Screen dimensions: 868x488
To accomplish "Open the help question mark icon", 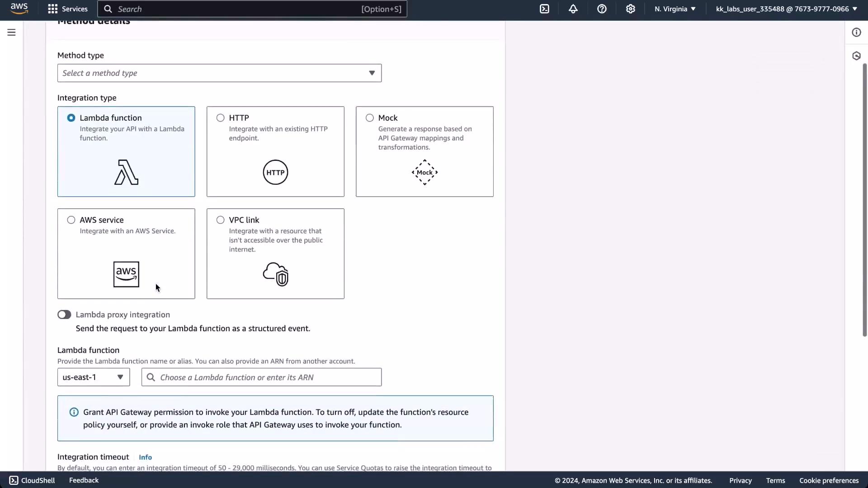I will pyautogui.click(x=602, y=9).
